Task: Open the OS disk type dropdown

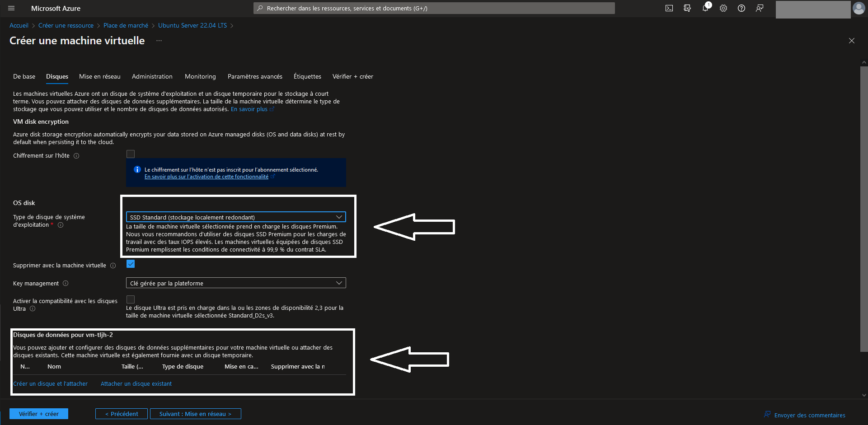Action: click(x=236, y=217)
